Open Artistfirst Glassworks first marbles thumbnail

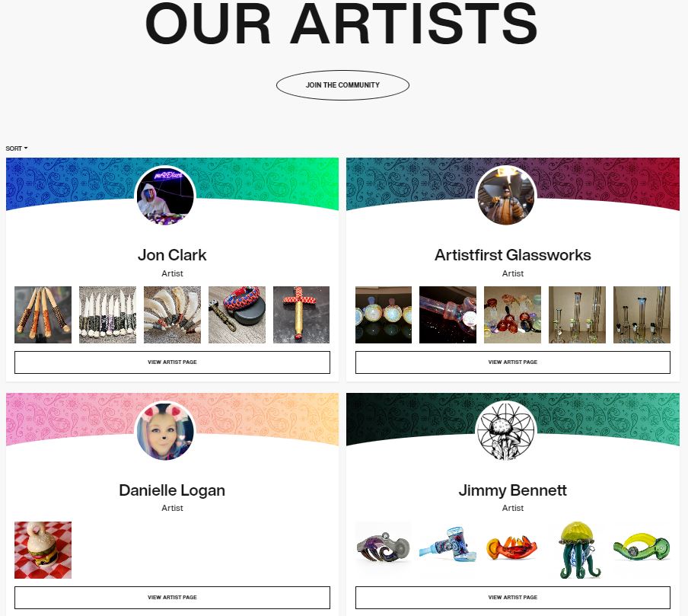(x=384, y=314)
